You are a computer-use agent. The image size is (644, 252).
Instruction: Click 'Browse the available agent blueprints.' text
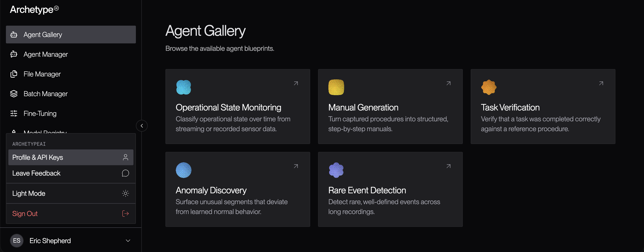click(x=220, y=48)
